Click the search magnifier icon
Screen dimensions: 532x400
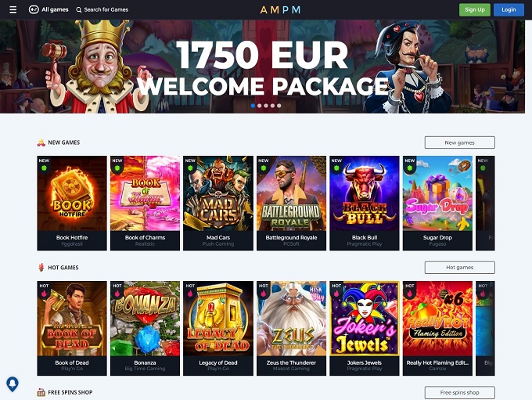coord(79,10)
